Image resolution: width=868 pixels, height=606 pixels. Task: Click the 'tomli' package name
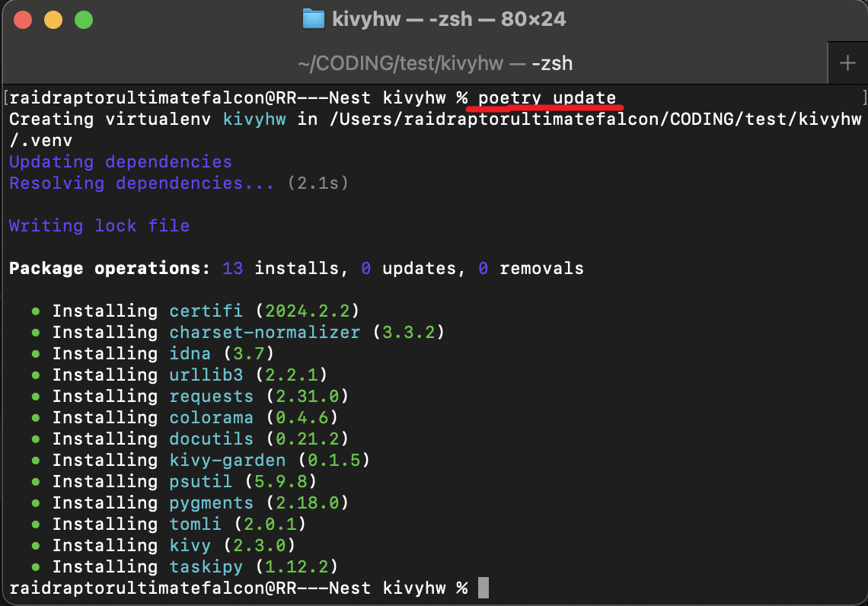pos(196,524)
